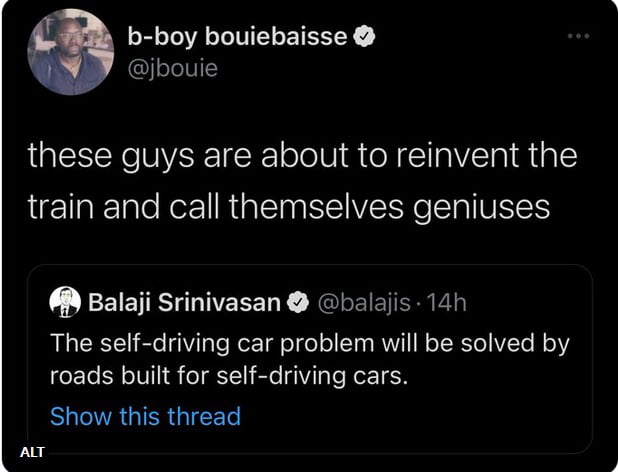Click Balaji Srinivasan's verified badge
Image resolution: width=618 pixels, height=472 pixels.
pyautogui.click(x=298, y=301)
